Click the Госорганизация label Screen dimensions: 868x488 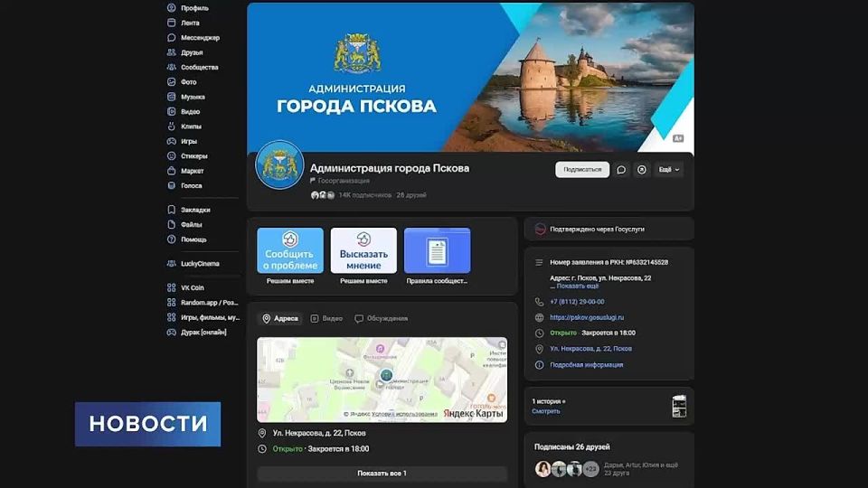tap(344, 181)
